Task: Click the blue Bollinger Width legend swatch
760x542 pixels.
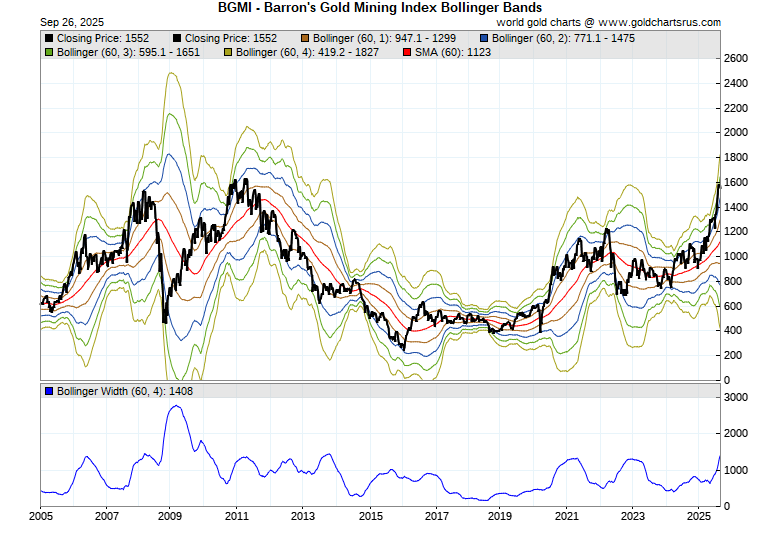Action: [x=49, y=391]
